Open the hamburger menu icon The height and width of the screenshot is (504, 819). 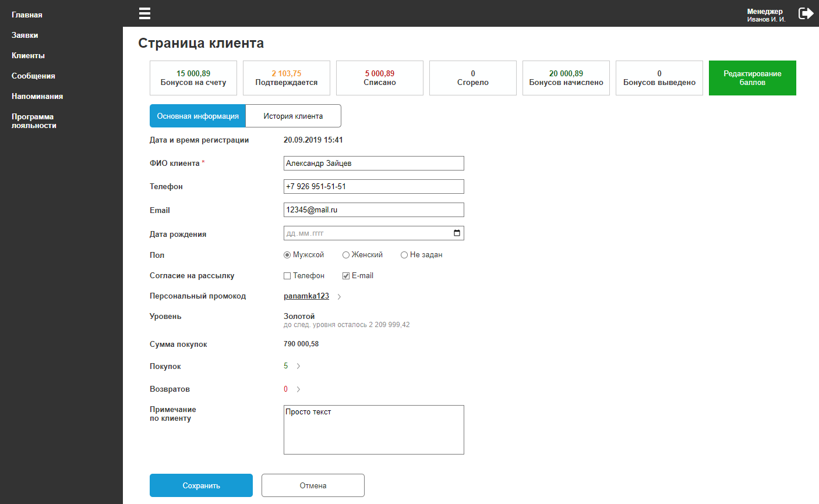click(145, 13)
